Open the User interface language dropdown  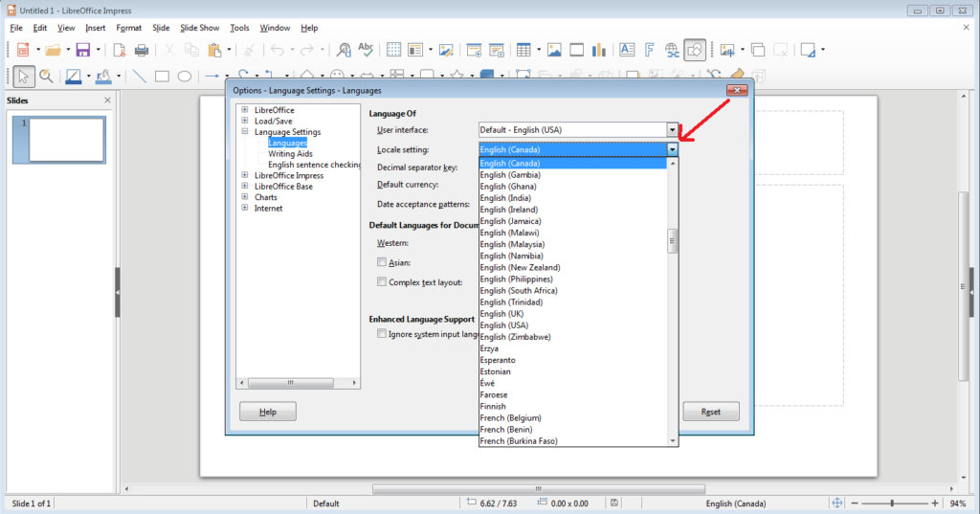pyautogui.click(x=673, y=129)
